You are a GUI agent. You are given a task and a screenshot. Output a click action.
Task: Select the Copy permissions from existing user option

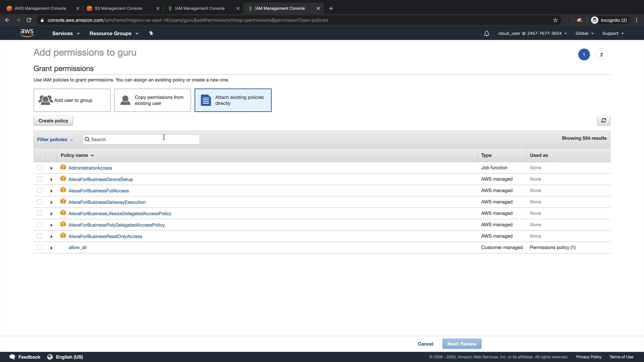pyautogui.click(x=152, y=100)
